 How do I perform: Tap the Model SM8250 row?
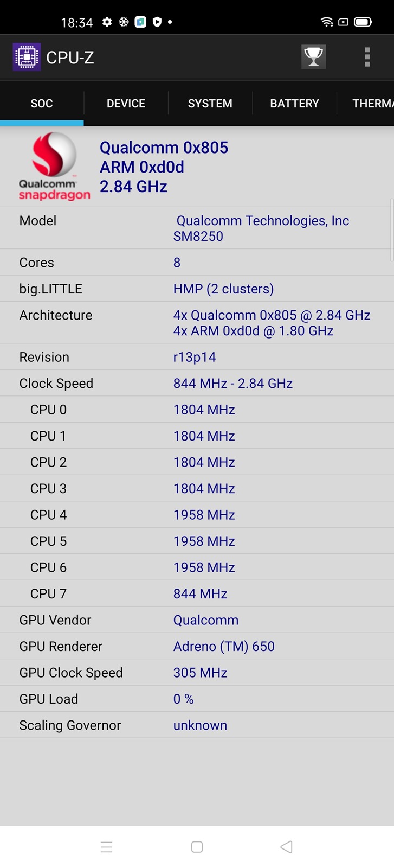197,228
